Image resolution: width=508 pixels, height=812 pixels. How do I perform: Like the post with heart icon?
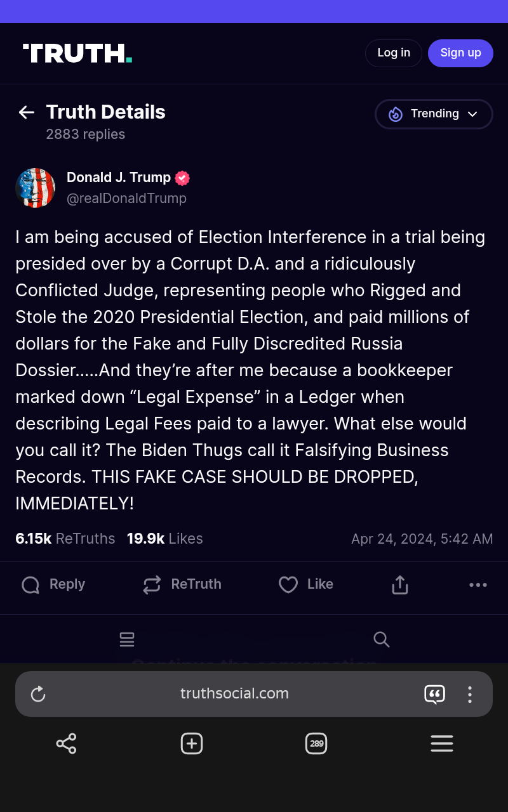[x=288, y=584]
